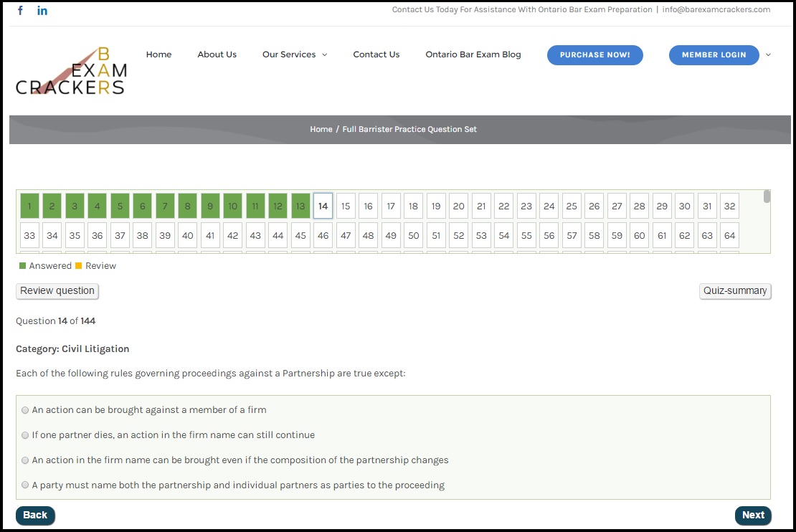796x532 pixels.
Task: Click the Purchase Now! button
Action: [594, 55]
